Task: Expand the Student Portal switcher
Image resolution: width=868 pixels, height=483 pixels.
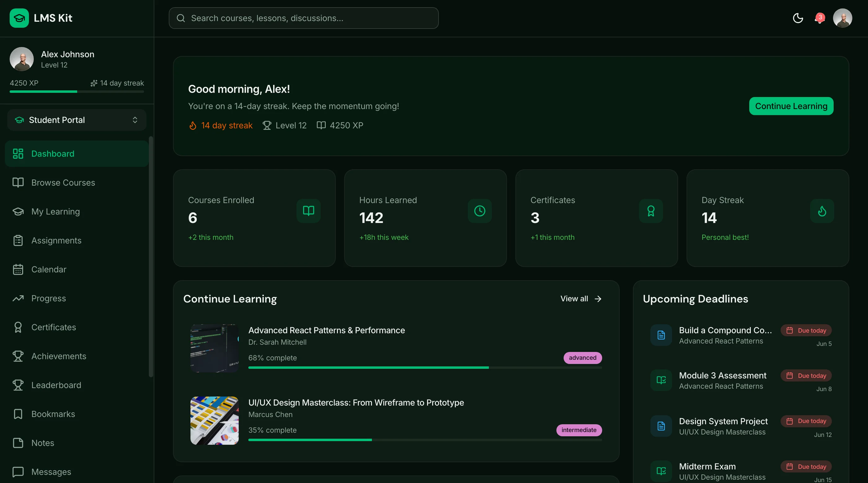Action: click(77, 120)
